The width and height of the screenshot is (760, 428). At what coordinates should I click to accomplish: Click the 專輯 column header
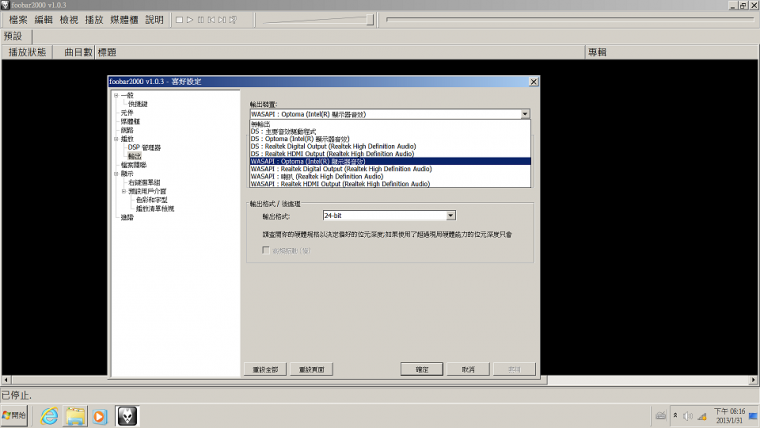pos(672,52)
